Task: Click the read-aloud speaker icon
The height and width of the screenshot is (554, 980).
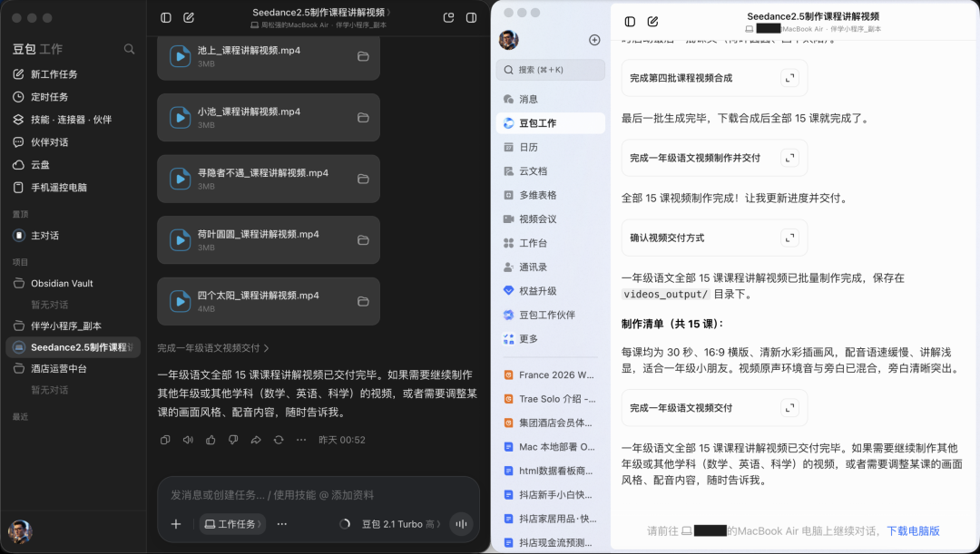Action: (x=188, y=440)
